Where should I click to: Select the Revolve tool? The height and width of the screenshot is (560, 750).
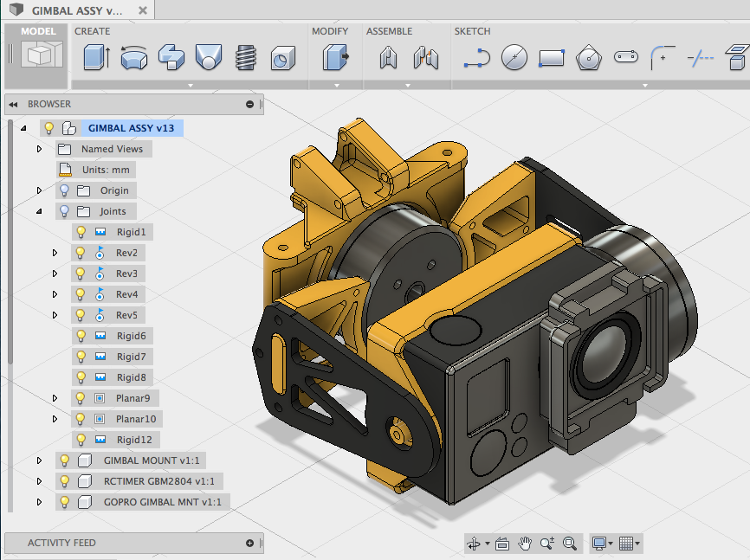132,56
